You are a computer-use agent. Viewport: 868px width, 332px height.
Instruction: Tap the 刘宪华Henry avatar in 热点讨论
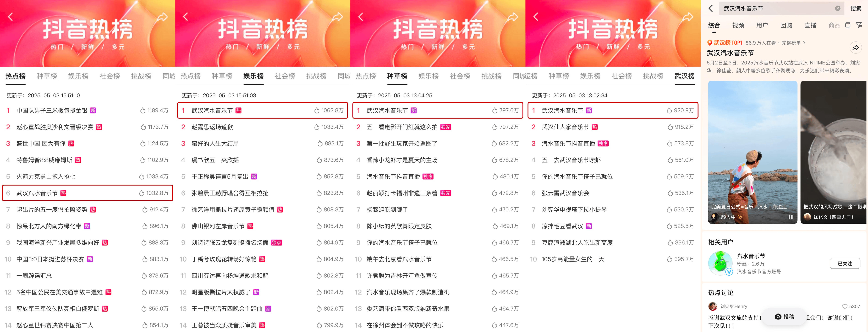coord(713,306)
